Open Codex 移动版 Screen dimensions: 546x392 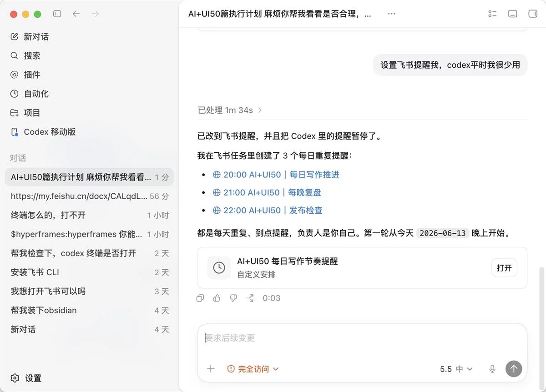point(89,132)
